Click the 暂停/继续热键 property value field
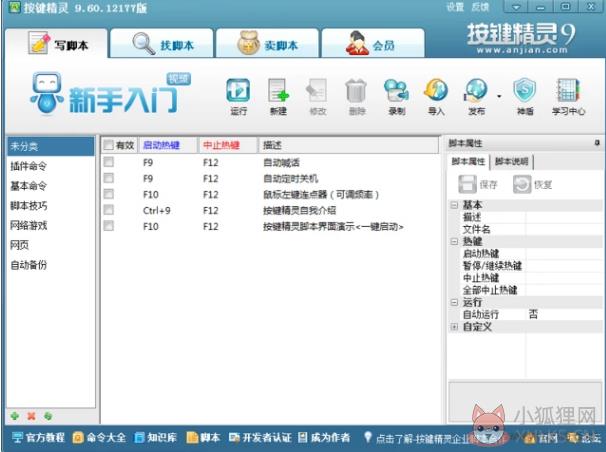Image resolution: width=606 pixels, height=452 pixels. (x=564, y=266)
